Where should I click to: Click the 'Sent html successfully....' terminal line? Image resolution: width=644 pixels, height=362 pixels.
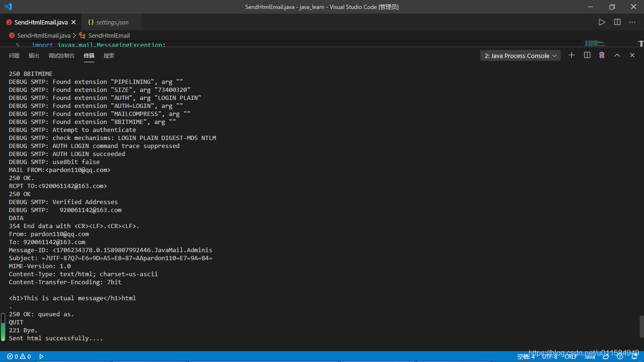[56, 338]
